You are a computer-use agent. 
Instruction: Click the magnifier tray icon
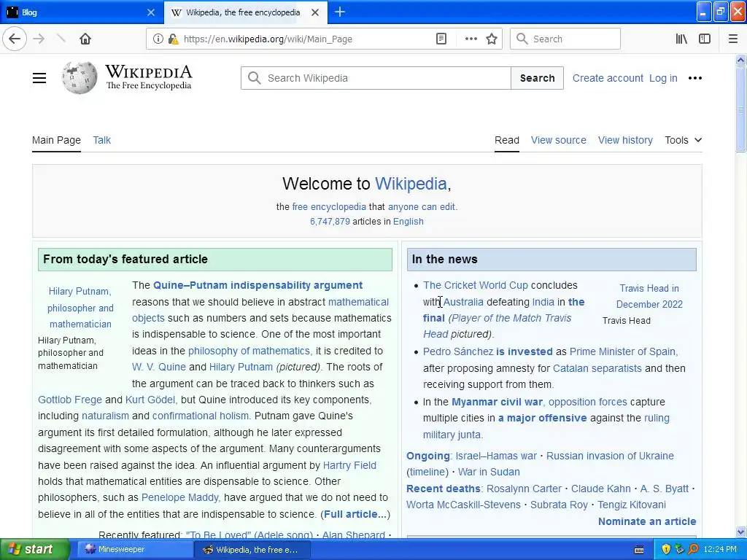[693, 550]
